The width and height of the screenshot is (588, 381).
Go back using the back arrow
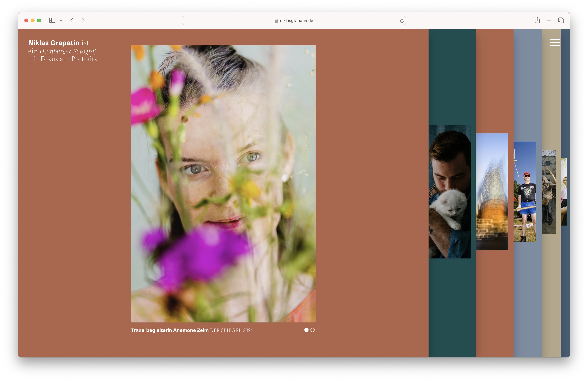point(72,20)
